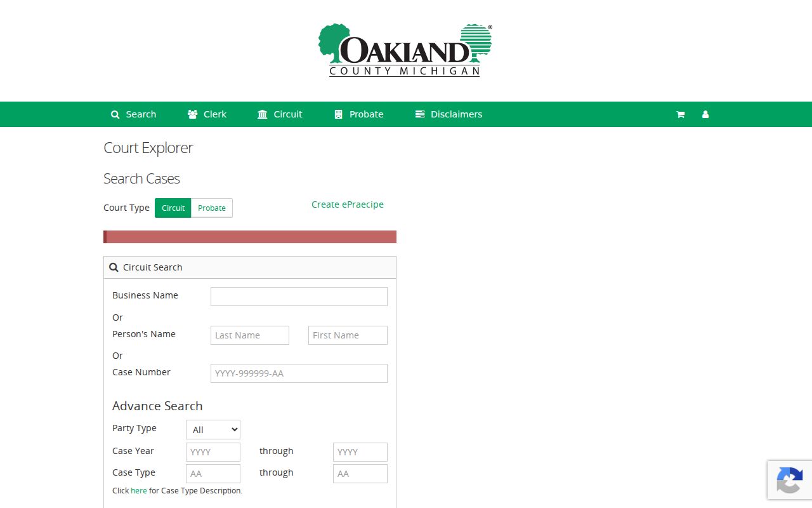The width and height of the screenshot is (812, 508).
Task: Focus the ending Case Type field
Action: [360, 474]
